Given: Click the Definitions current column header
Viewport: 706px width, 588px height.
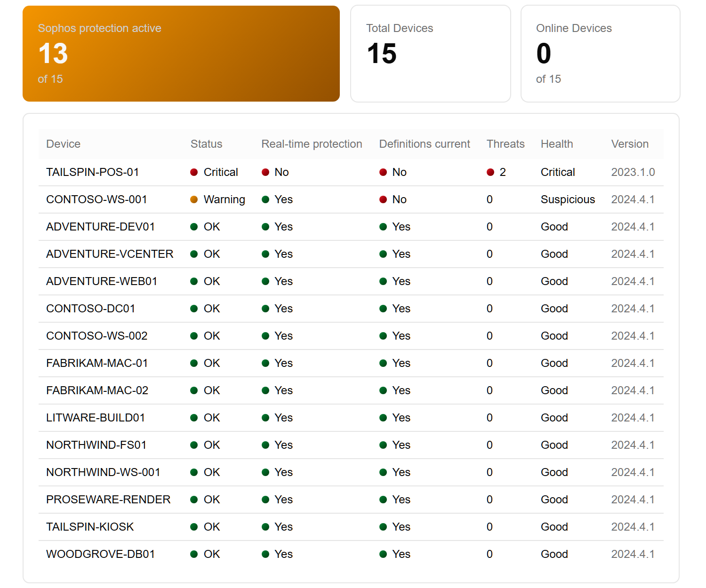Looking at the screenshot, I should 425,144.
